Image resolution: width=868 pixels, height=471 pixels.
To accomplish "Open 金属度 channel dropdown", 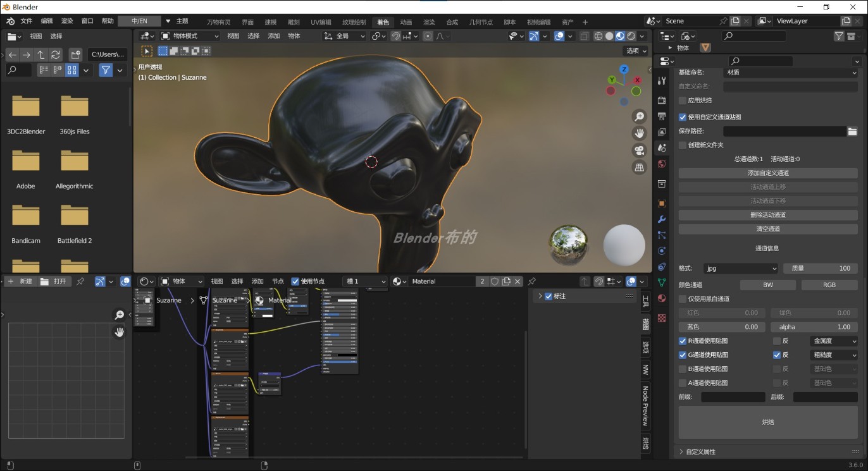I will pos(834,341).
